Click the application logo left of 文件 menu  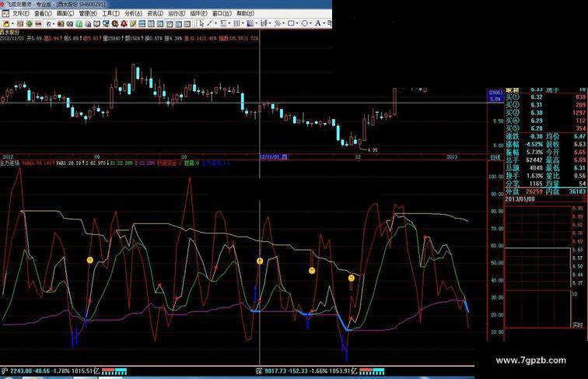click(5, 13)
